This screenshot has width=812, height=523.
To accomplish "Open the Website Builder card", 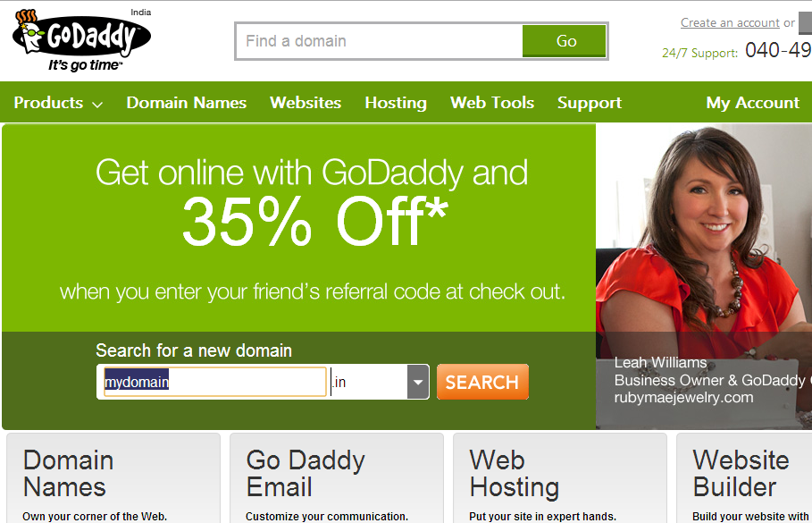I will [744, 478].
